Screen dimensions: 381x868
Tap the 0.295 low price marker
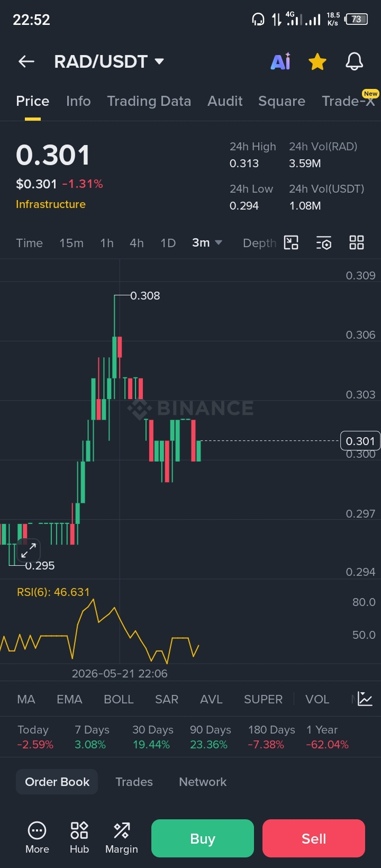(x=40, y=566)
